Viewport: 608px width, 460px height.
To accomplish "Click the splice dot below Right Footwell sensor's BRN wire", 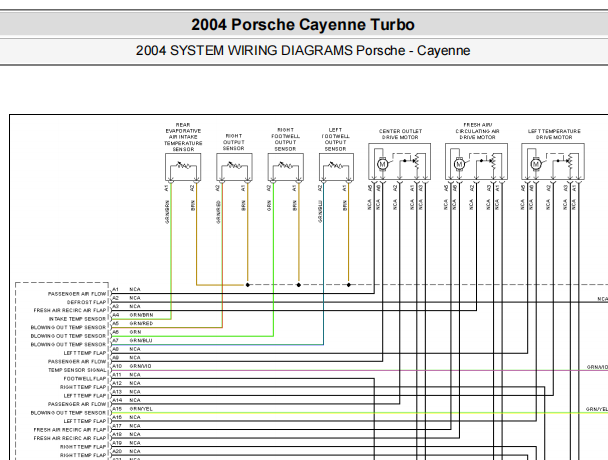I will pos(299,285).
